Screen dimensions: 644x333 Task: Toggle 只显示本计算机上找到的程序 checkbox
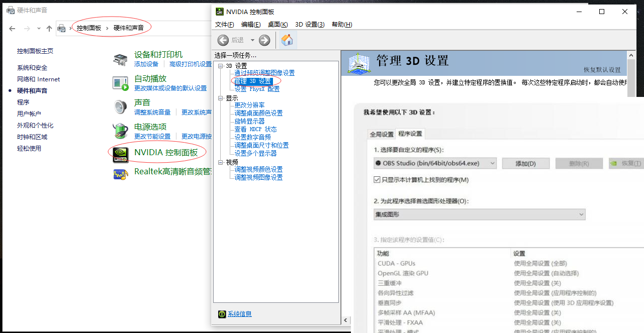[x=377, y=180]
